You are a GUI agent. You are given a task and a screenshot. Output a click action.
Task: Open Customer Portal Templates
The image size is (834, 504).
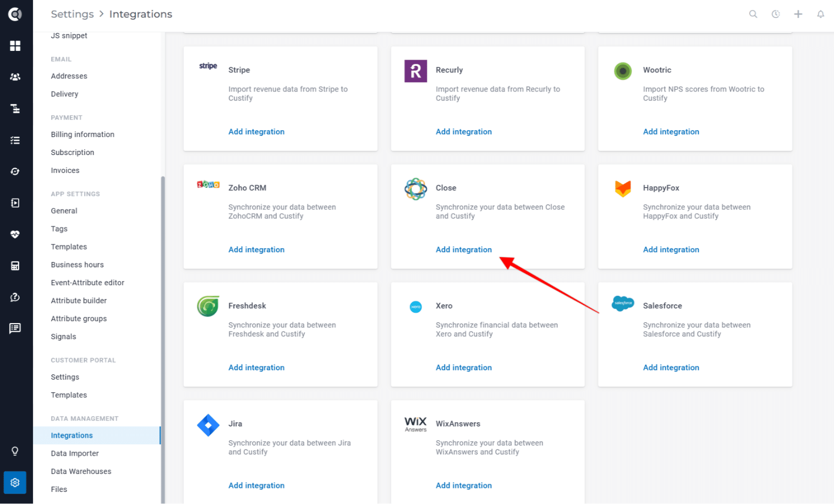point(69,395)
